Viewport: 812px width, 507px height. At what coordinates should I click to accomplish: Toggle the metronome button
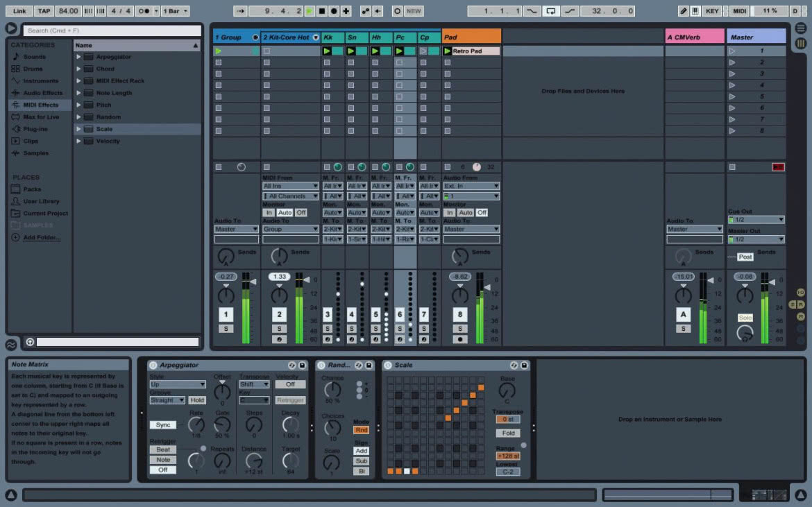144,11
